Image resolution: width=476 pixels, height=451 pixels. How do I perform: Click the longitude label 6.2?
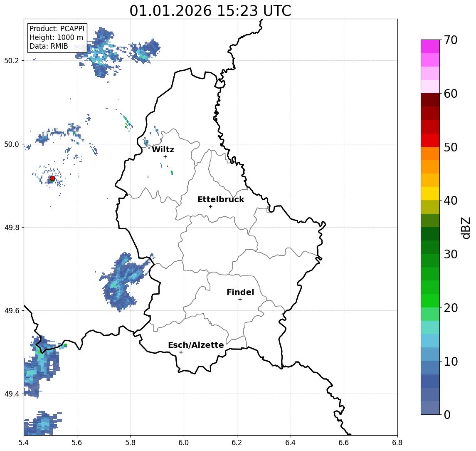(x=237, y=443)
